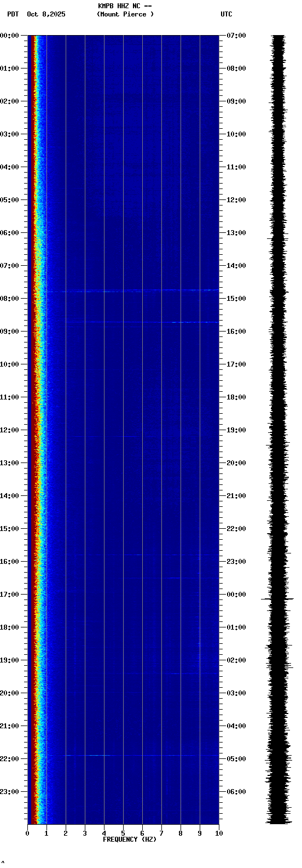Click the 14:00 PDT time label
Image resolution: width=302 pixels, height=868 pixels.
(10, 496)
